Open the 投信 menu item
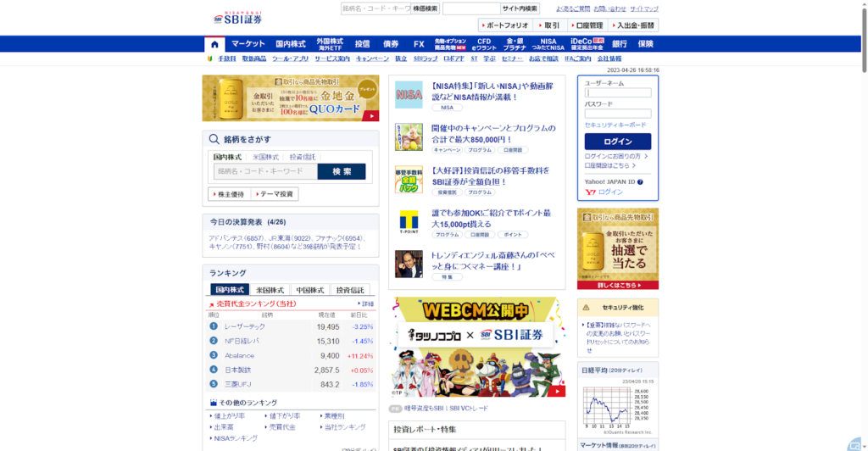Image resolution: width=868 pixels, height=451 pixels. coord(362,44)
